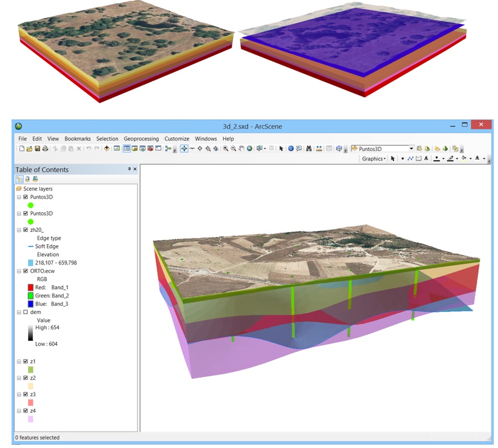498x448 pixels.
Task: Click the Add Data button
Action: coord(107,149)
